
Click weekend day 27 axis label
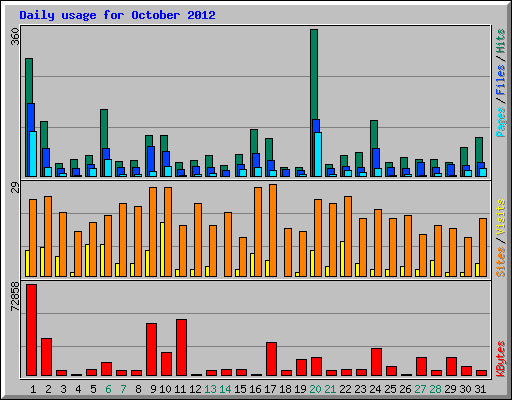coord(420,389)
